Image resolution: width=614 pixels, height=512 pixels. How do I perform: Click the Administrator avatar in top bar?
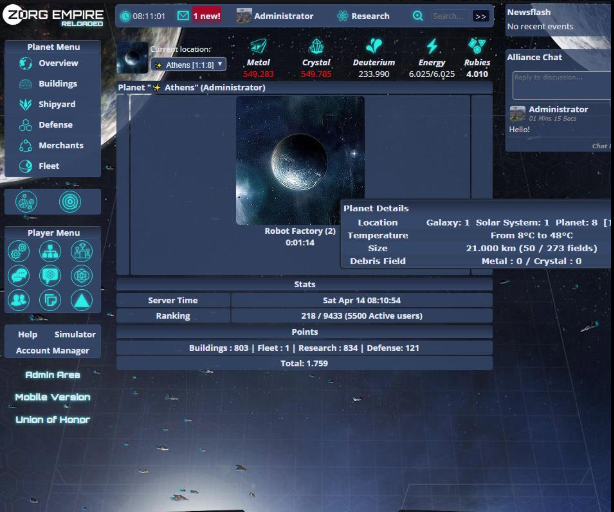click(244, 16)
